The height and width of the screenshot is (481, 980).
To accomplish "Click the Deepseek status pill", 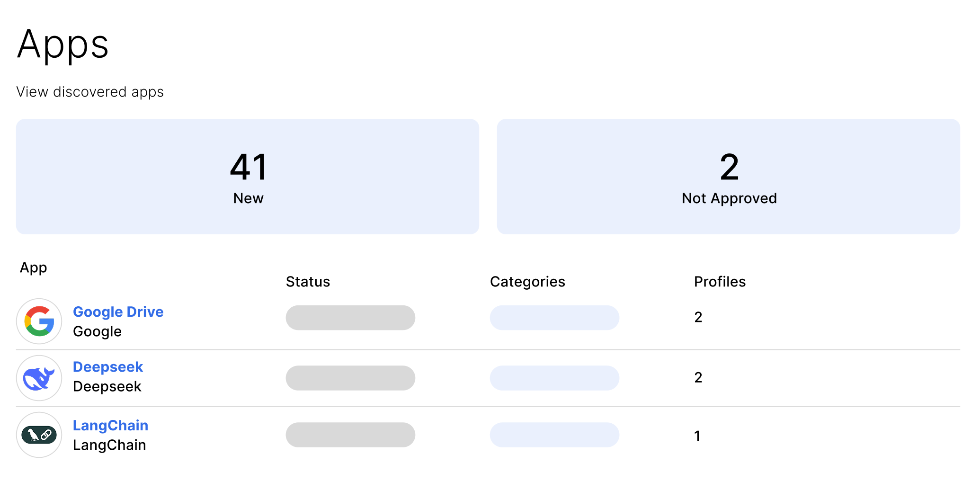I will (350, 378).
